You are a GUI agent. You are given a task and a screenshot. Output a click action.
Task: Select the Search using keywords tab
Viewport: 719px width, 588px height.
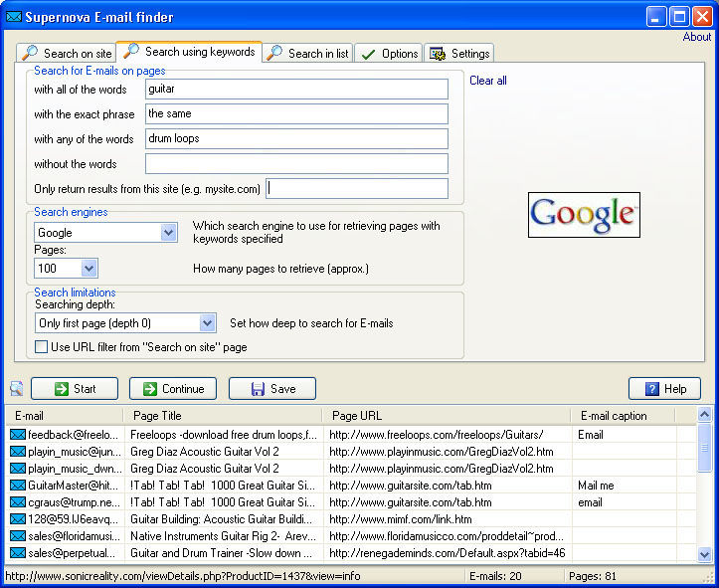(189, 52)
